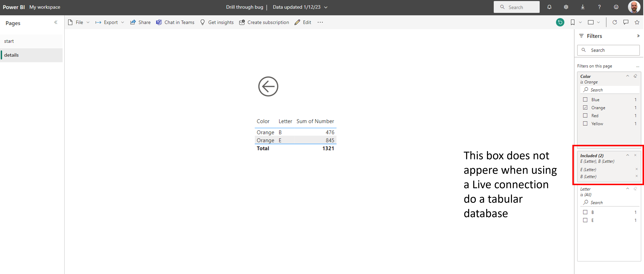Screen dimensions: 644x274
Task: Click Share in the toolbar
Action: pyautogui.click(x=140, y=22)
